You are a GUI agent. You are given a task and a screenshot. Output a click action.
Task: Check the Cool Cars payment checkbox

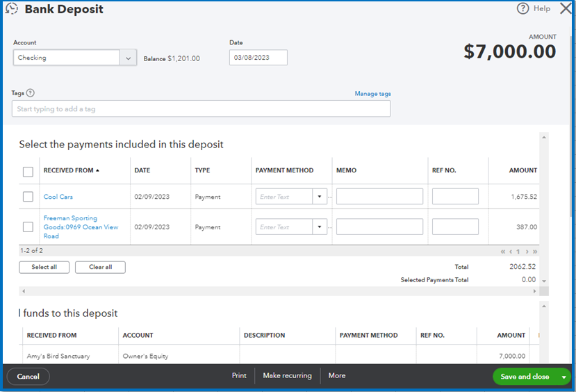pos(28,197)
